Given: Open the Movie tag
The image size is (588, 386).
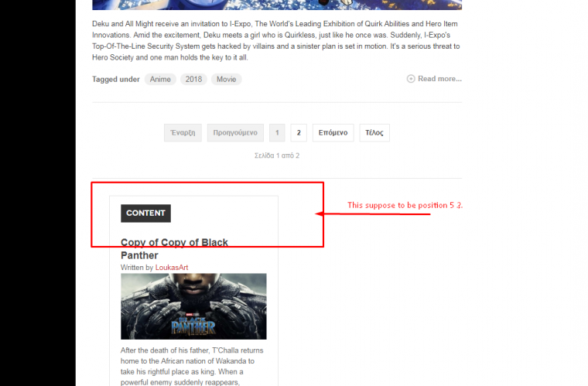Looking at the screenshot, I should (226, 80).
